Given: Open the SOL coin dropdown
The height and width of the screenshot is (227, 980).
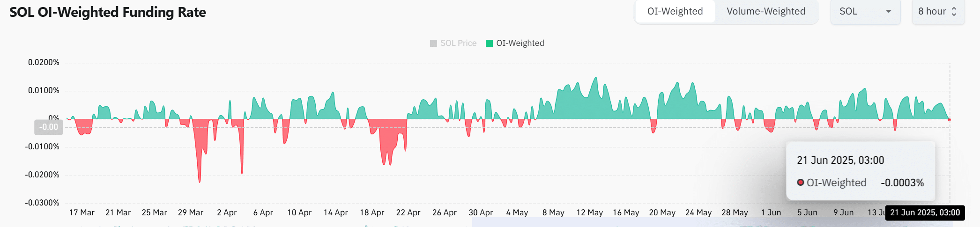Looking at the screenshot, I should 865,11.
